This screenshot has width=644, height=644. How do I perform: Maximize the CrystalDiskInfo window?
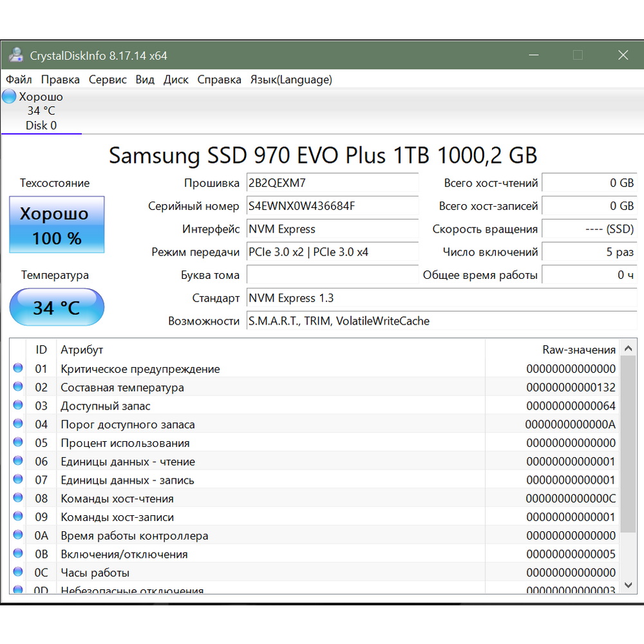pos(578,55)
